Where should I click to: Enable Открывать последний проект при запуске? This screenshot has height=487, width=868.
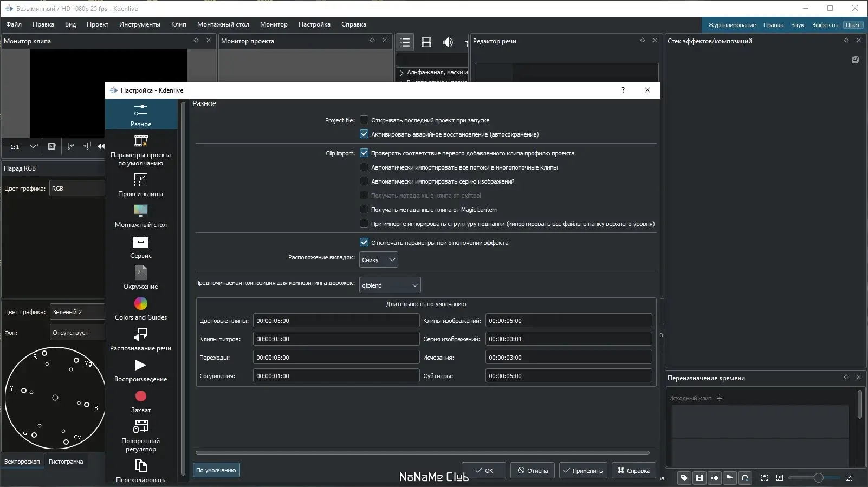(x=364, y=120)
